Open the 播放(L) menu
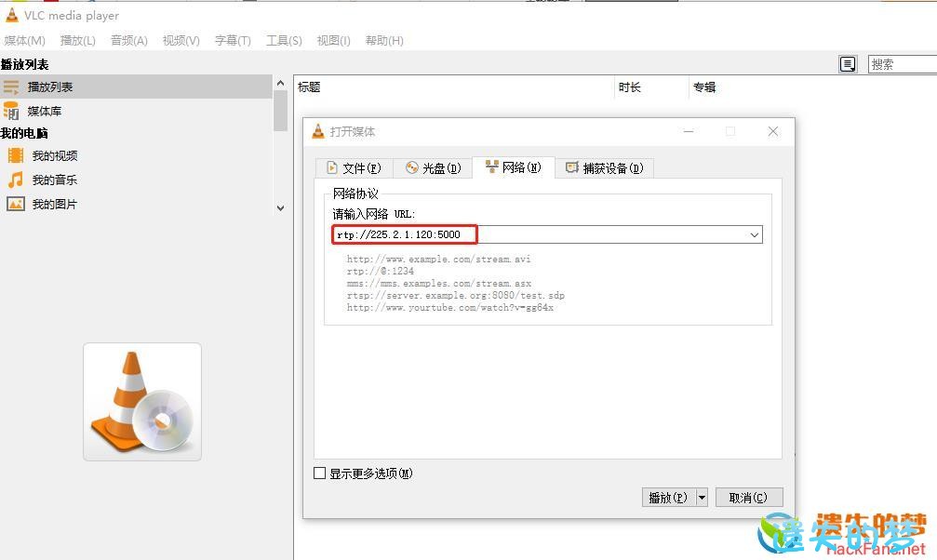 point(77,41)
